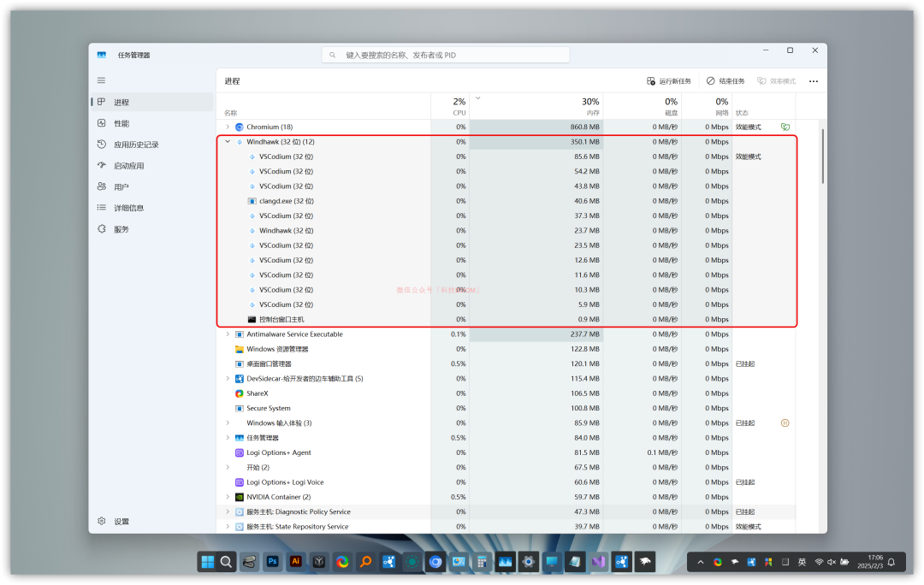Open the 详细信息 page
This screenshot has width=924, height=585.
click(152, 208)
